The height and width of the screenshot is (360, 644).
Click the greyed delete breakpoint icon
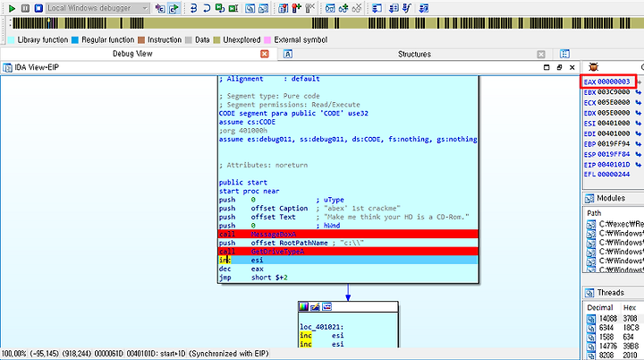[310, 8]
